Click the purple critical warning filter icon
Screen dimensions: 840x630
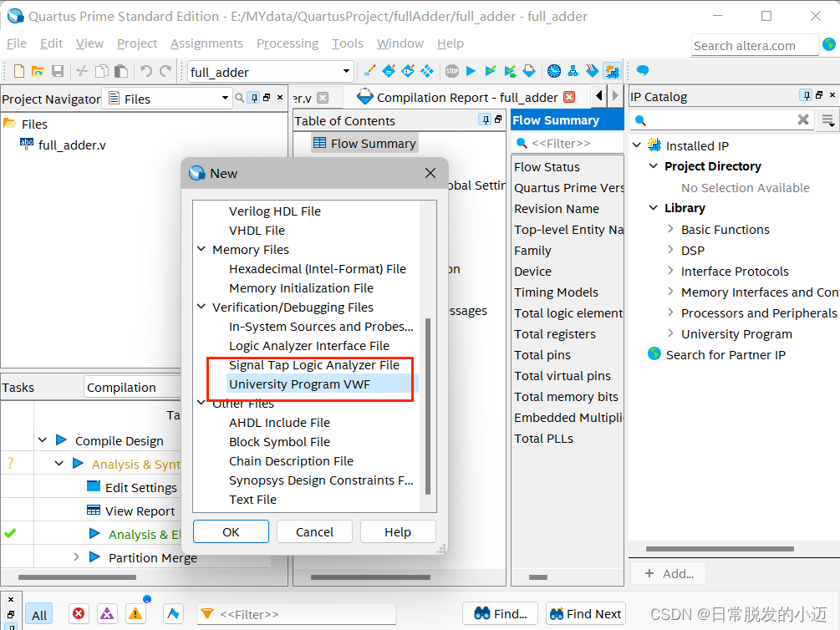[x=107, y=613]
